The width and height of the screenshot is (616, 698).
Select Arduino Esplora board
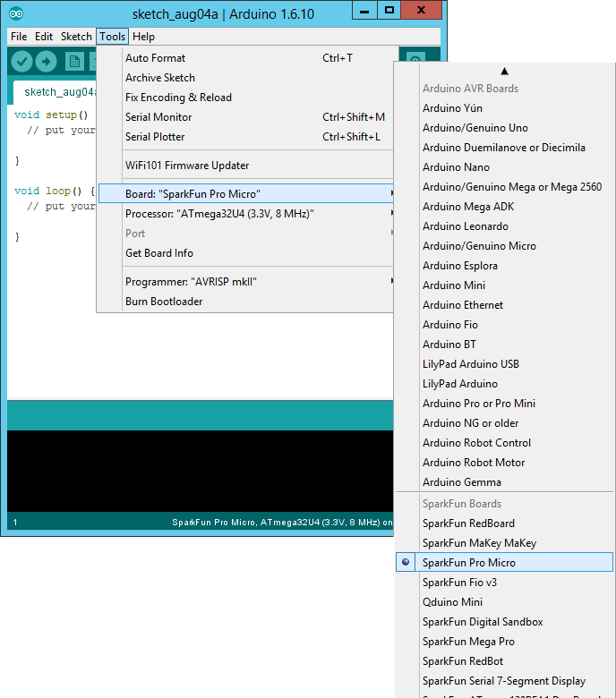(x=504, y=265)
